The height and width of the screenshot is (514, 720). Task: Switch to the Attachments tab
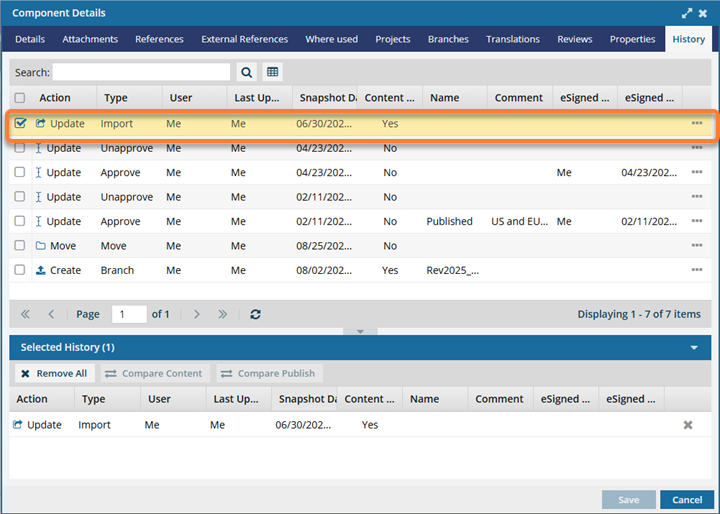click(x=90, y=39)
